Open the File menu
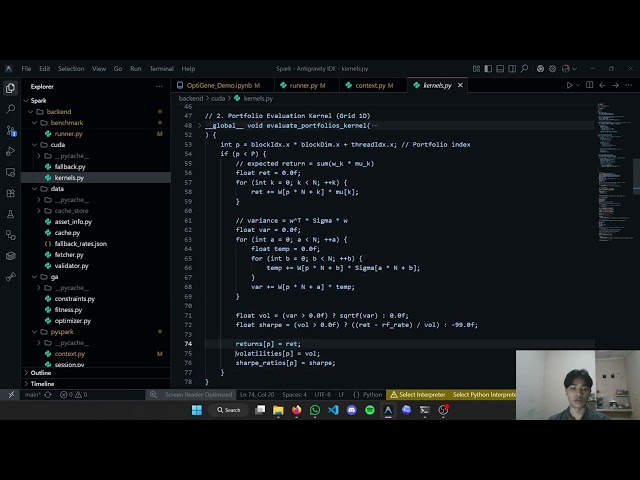The image size is (640, 480). pos(26,69)
